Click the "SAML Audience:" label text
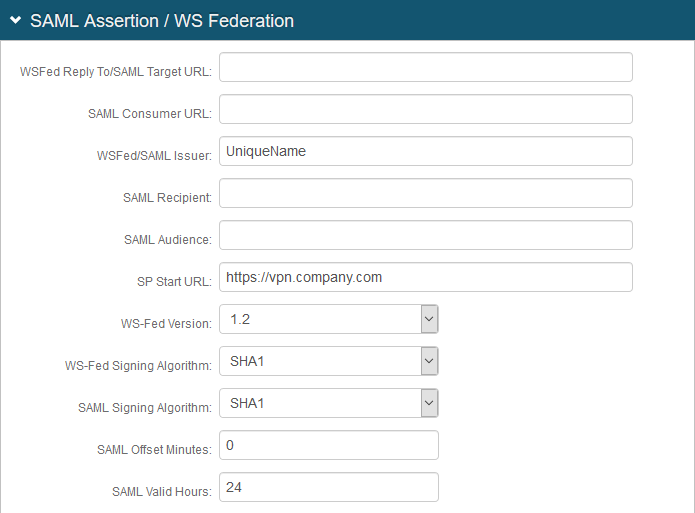The image size is (695, 513). pos(167,240)
